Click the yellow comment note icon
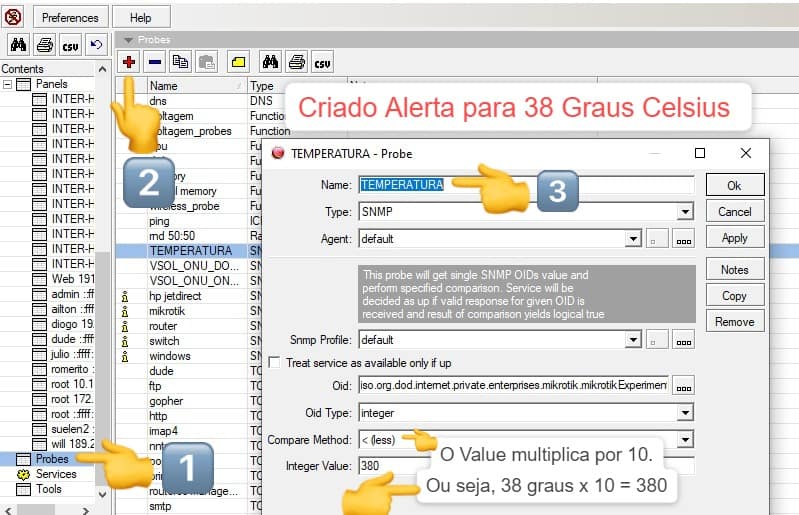Screen dimensions: 799x515 238,62
